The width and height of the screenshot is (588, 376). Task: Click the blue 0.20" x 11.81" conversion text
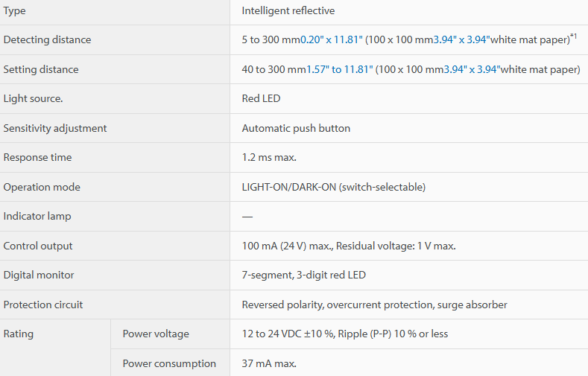click(x=332, y=39)
